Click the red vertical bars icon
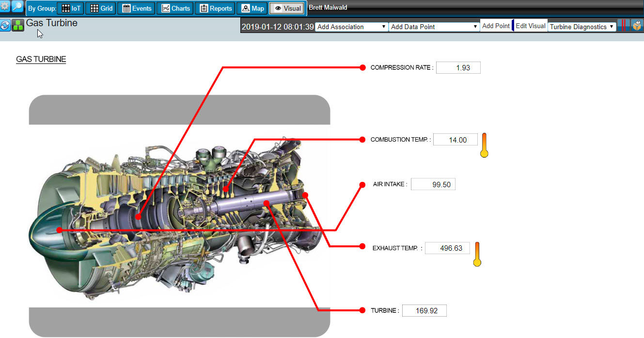The height and width of the screenshot is (338, 644). 624,26
